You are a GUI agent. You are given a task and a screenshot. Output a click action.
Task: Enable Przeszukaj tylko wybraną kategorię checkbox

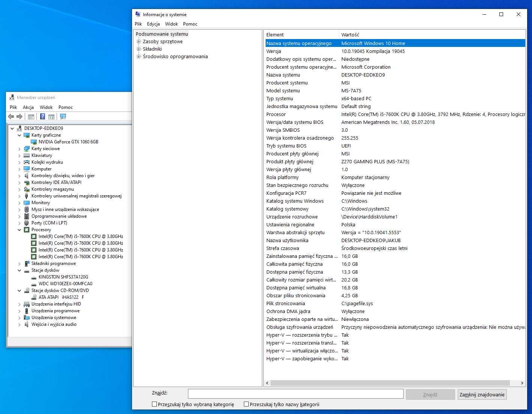(154, 404)
